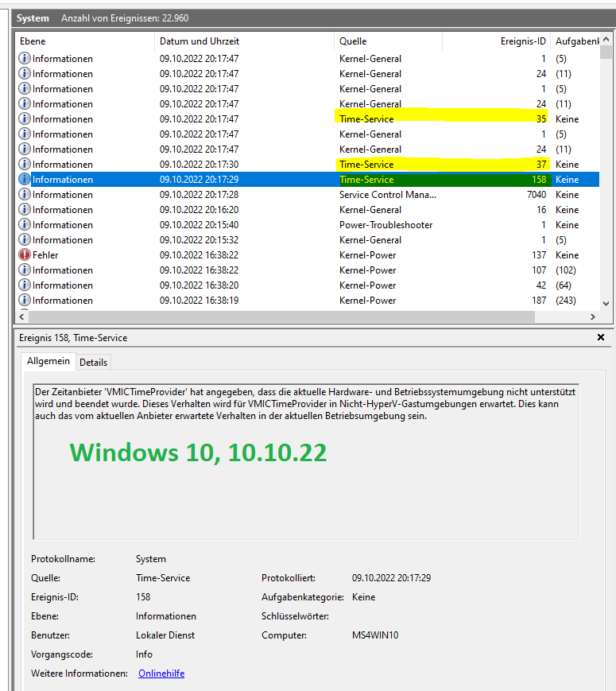Image resolution: width=616 pixels, height=691 pixels.
Task: Click the up arrow of the event list scrollbar
Action: pyautogui.click(x=606, y=39)
